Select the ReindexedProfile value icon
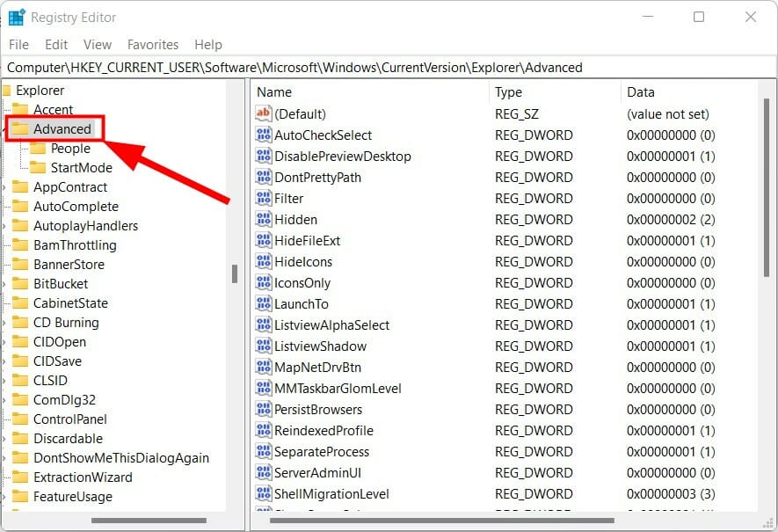Image resolution: width=778 pixels, height=532 pixels. pyautogui.click(x=264, y=430)
